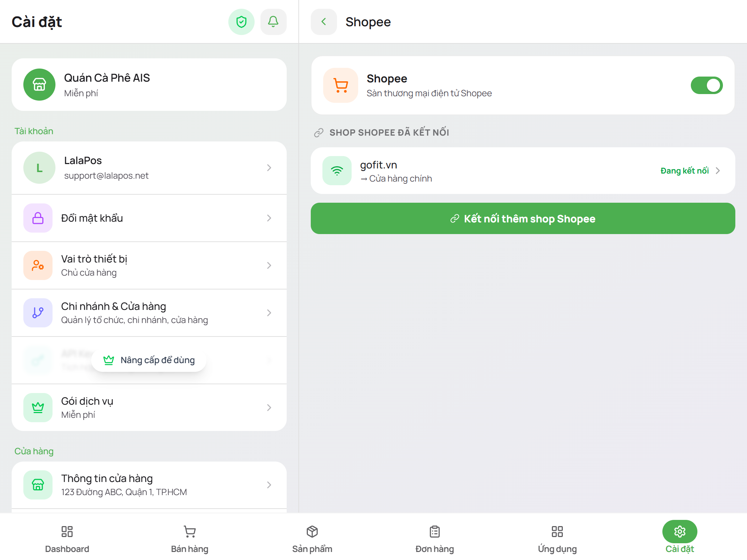This screenshot has width=747, height=560.
Task: Click the Cửa hàng section heading
Action: tap(34, 451)
